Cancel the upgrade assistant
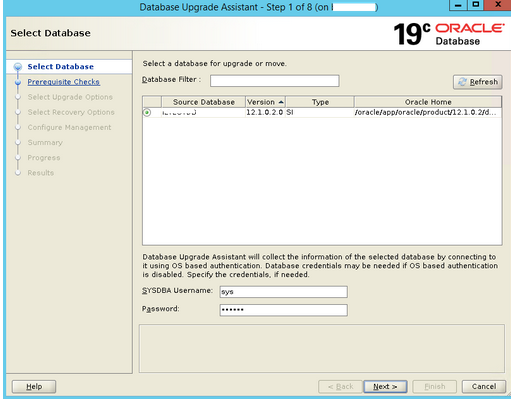The height and width of the screenshot is (403, 511). coord(484,387)
